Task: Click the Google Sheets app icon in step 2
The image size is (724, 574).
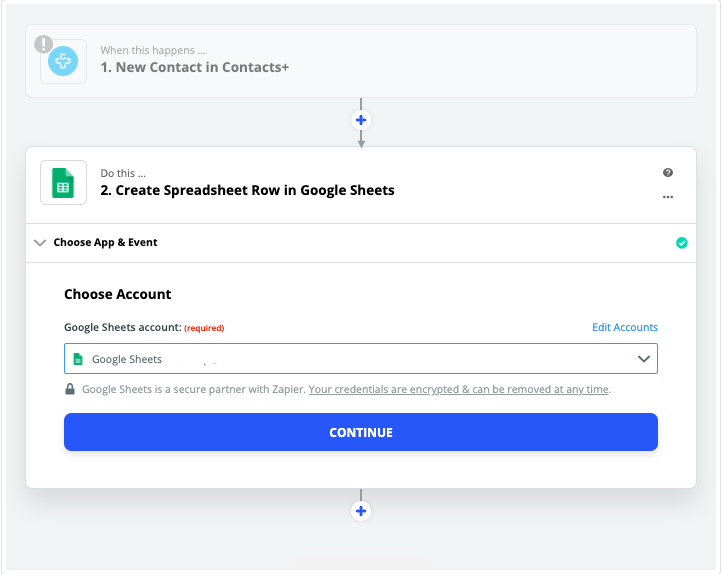Action: 63,182
